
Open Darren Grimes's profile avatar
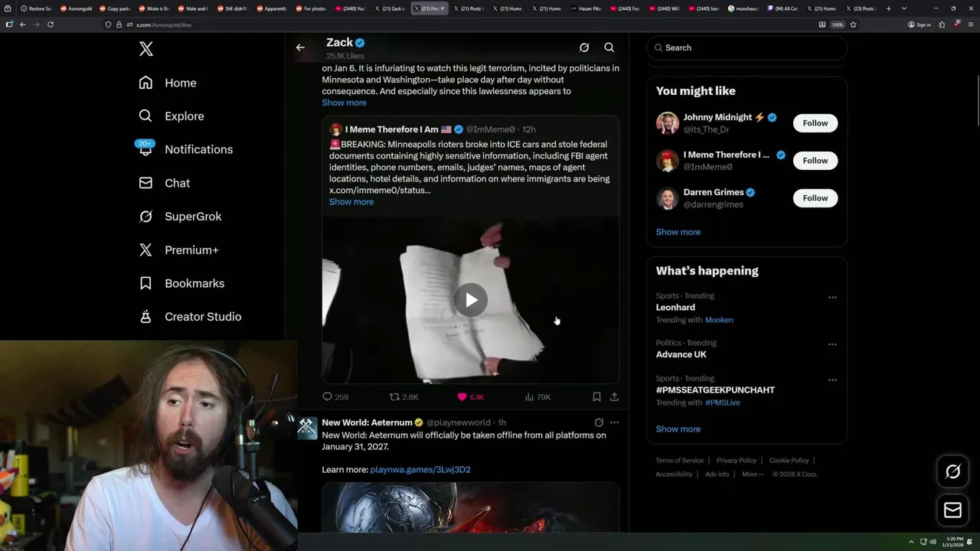coord(668,198)
